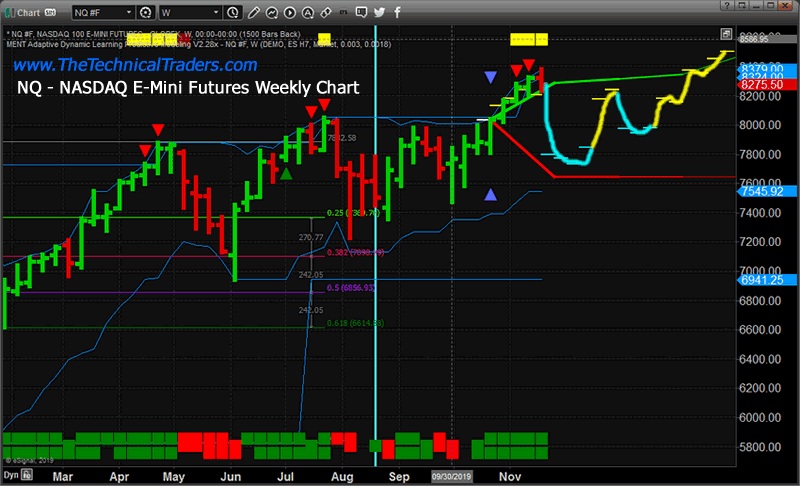Image resolution: width=800 pixels, height=486 pixels.
Task: Click the SIM badge next to Chart
Action: 50,12
